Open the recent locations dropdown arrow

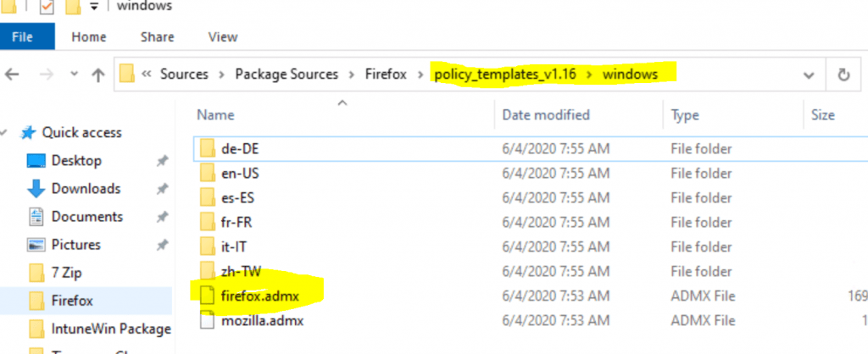tap(72, 75)
